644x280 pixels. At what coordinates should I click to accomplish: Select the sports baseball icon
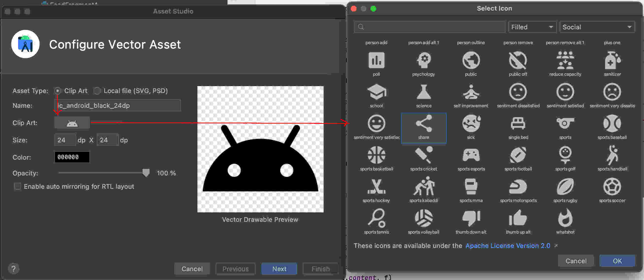tap(612, 123)
